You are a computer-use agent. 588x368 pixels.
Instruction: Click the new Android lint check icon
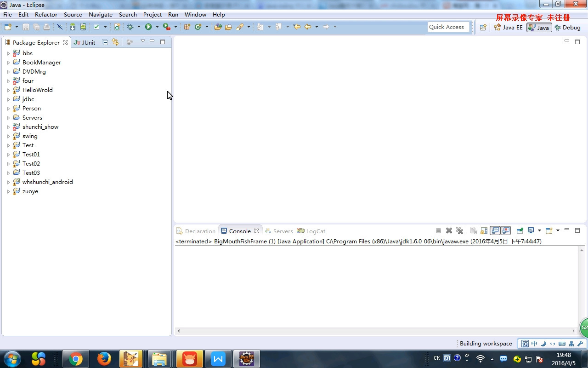click(x=96, y=27)
